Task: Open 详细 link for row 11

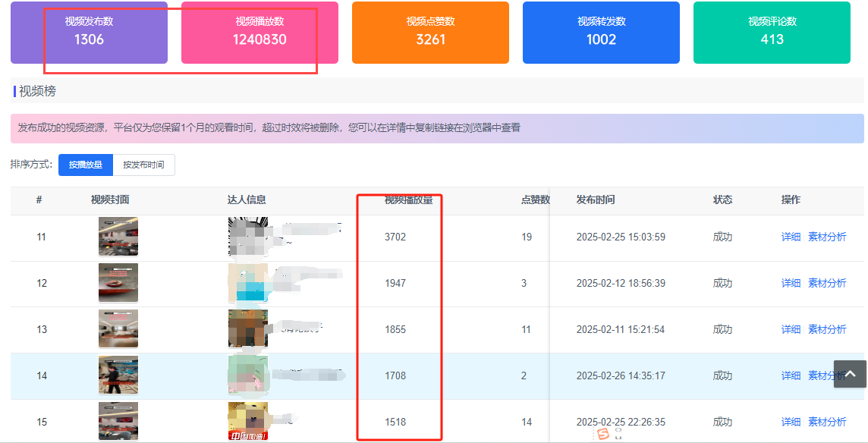Action: click(791, 237)
